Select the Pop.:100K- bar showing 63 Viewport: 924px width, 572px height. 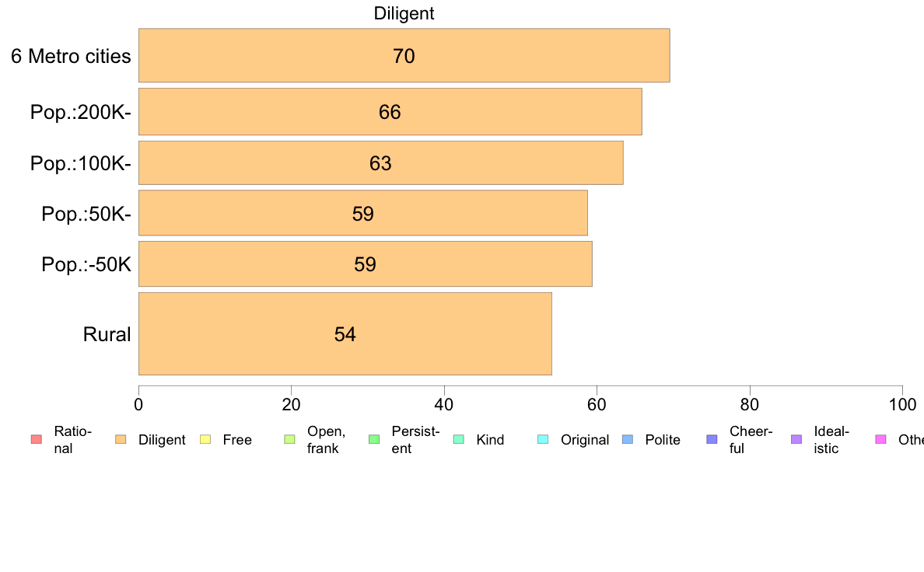[x=380, y=163]
